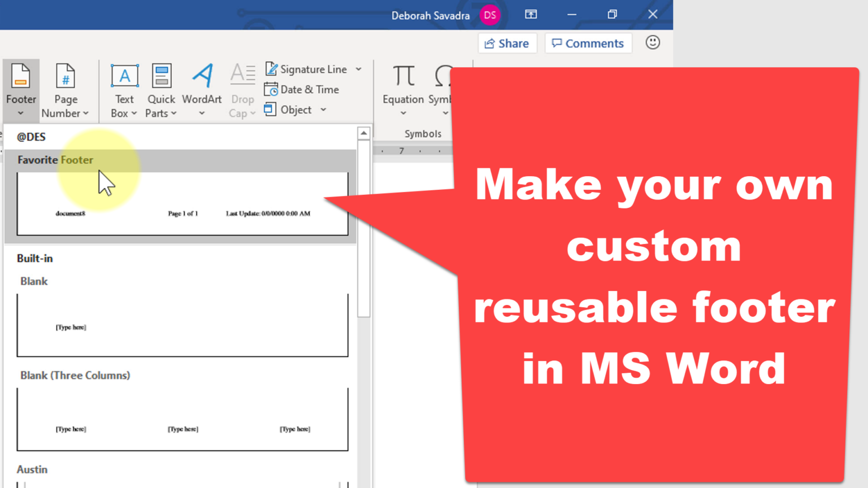Viewport: 868px width, 488px height.
Task: Click the Share button
Action: coord(507,43)
